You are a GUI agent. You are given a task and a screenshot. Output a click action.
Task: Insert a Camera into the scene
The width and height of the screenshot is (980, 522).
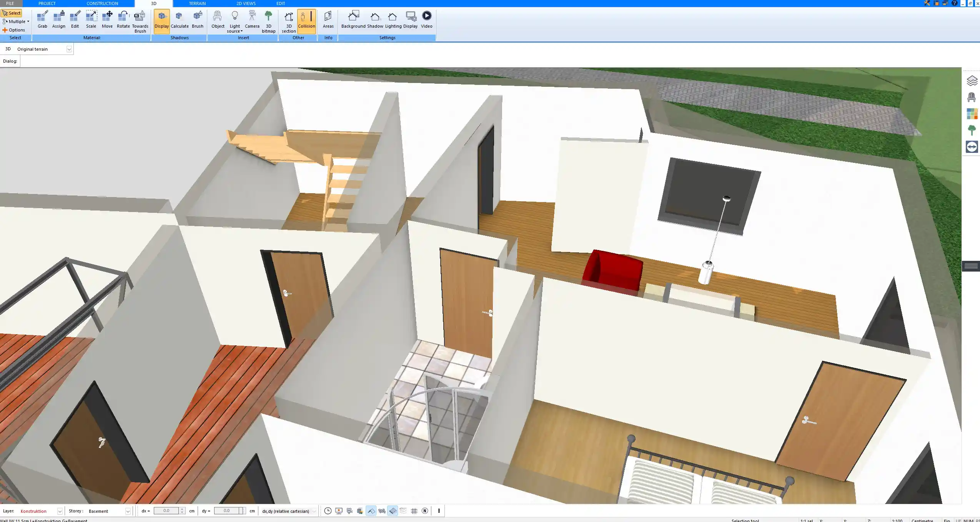[x=252, y=20]
